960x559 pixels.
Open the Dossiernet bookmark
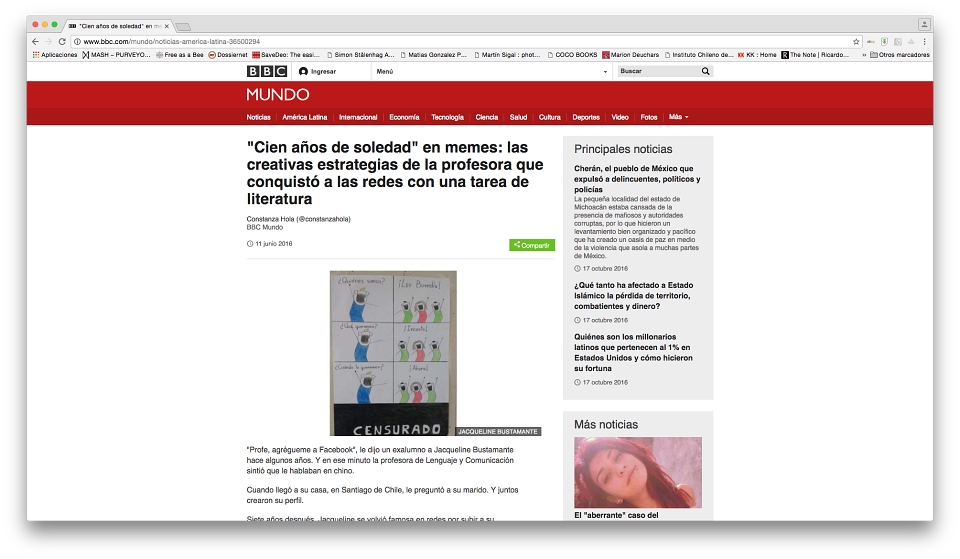tap(228, 55)
